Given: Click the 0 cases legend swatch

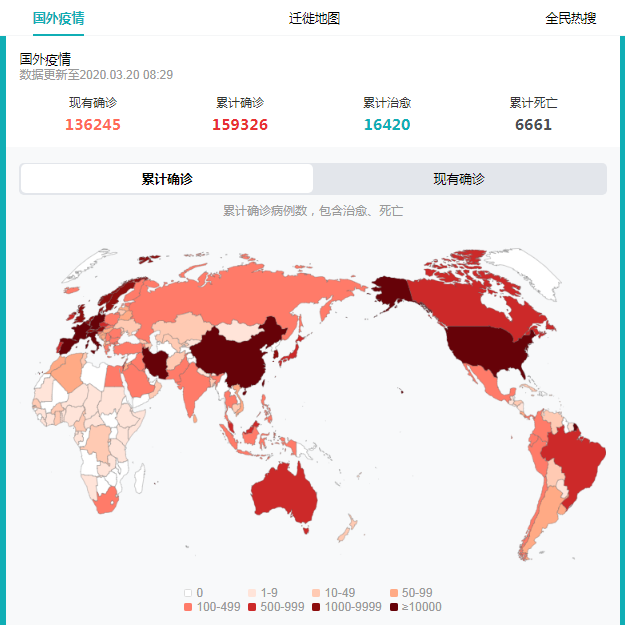Looking at the screenshot, I should tap(188, 593).
